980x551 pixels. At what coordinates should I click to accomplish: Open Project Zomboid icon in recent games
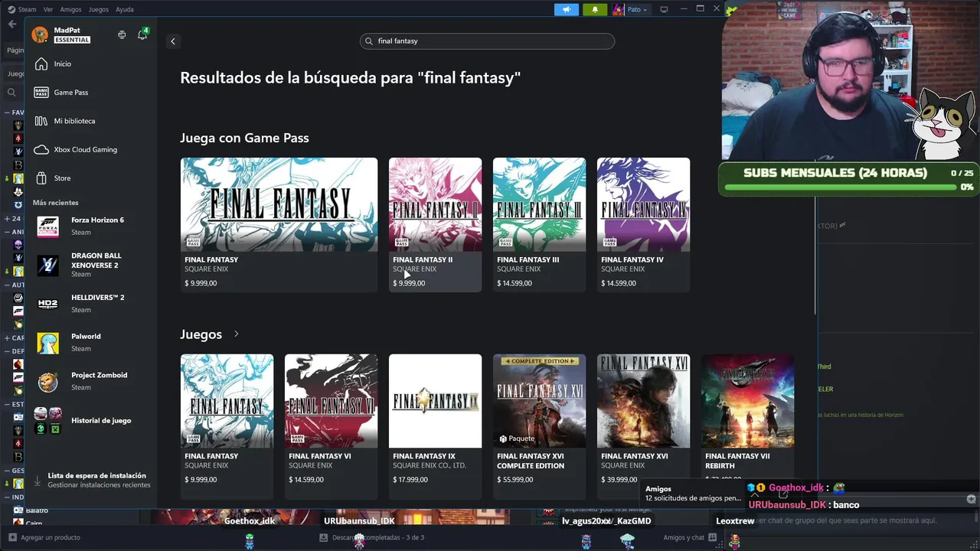[x=47, y=381]
